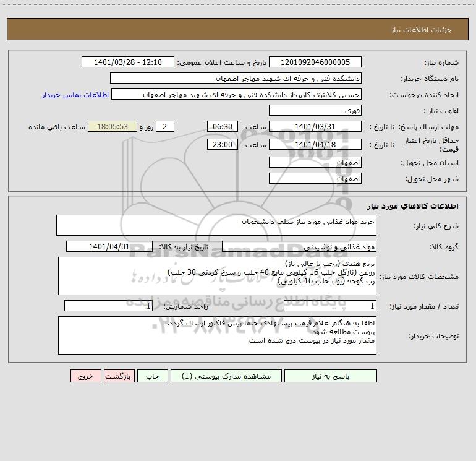Click the label 'اولویت نیاز :'
476x461 pixels.
441,111
